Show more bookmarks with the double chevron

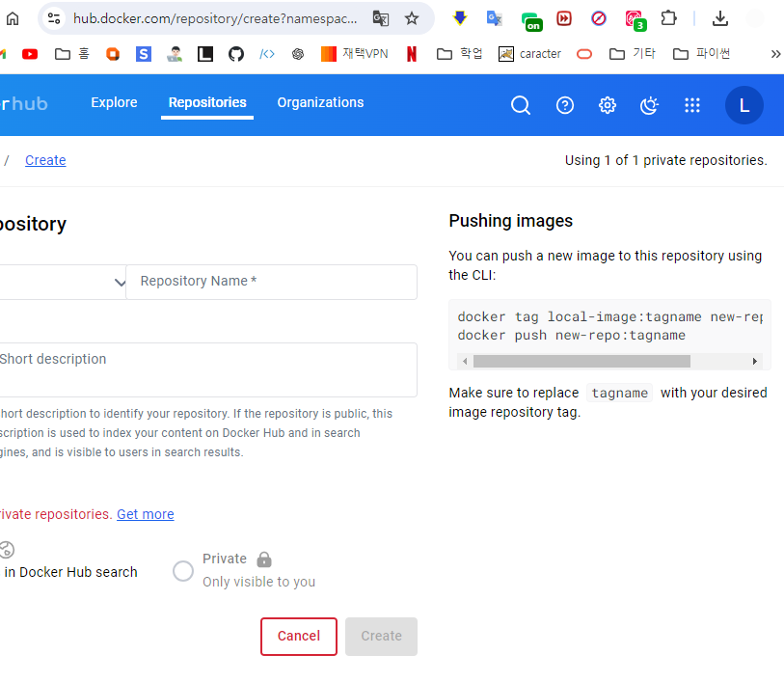click(775, 54)
